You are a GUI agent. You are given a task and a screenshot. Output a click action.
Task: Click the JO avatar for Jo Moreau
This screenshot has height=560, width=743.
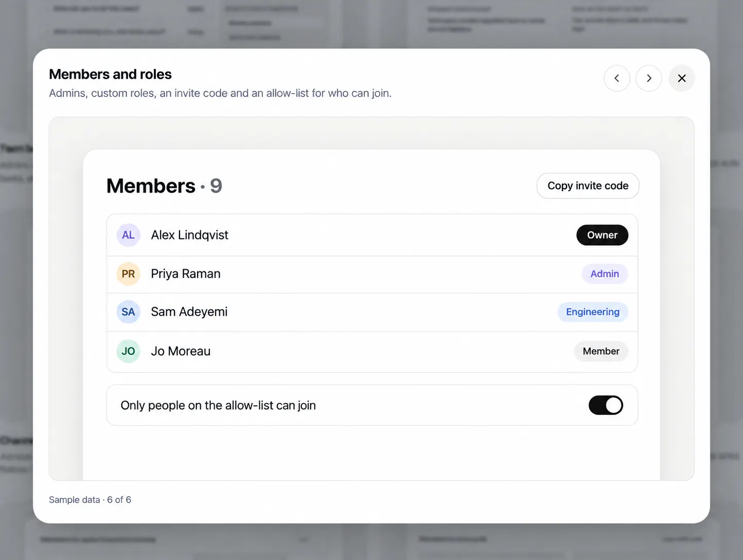128,351
